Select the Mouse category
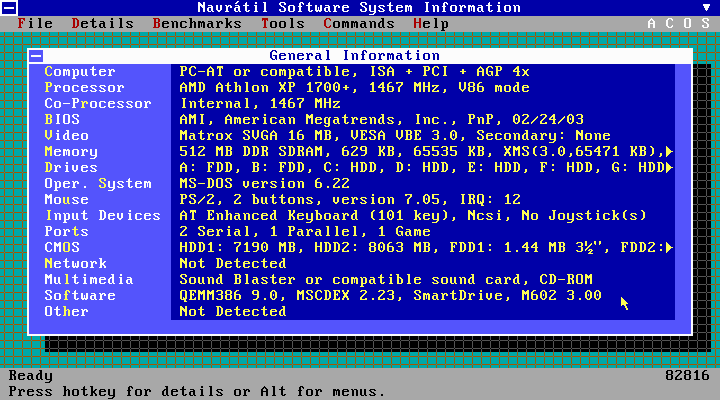 pyautogui.click(x=67, y=199)
